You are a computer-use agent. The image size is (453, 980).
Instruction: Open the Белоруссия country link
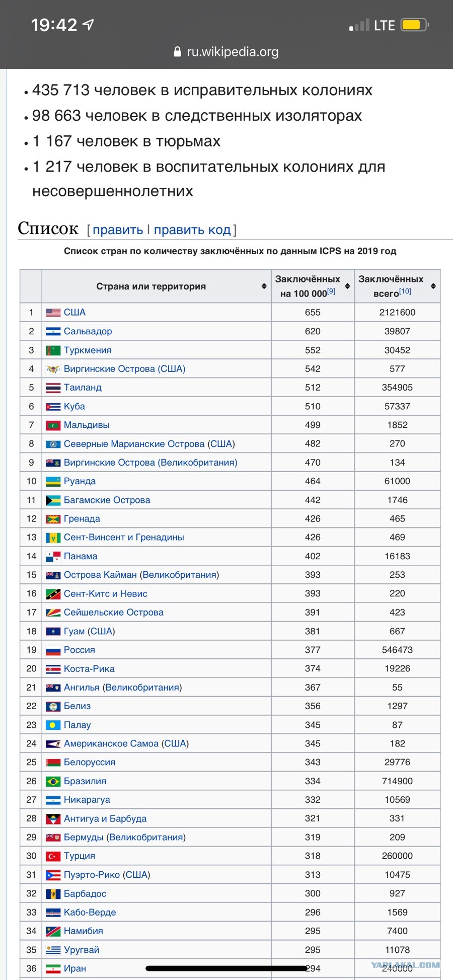90,763
